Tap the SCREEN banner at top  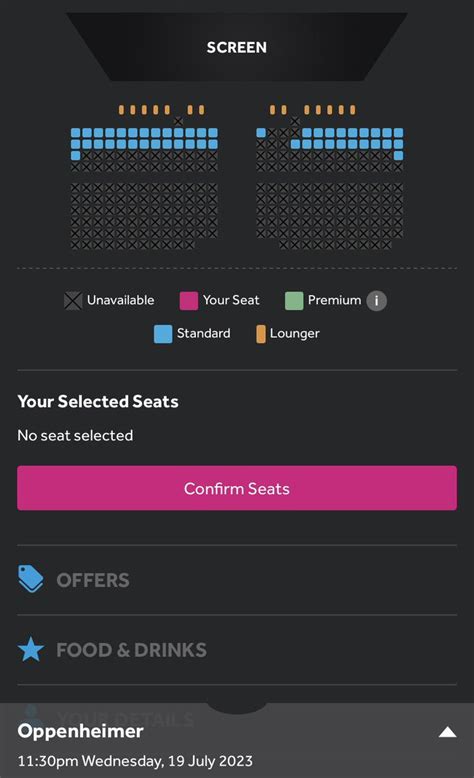[237, 47]
